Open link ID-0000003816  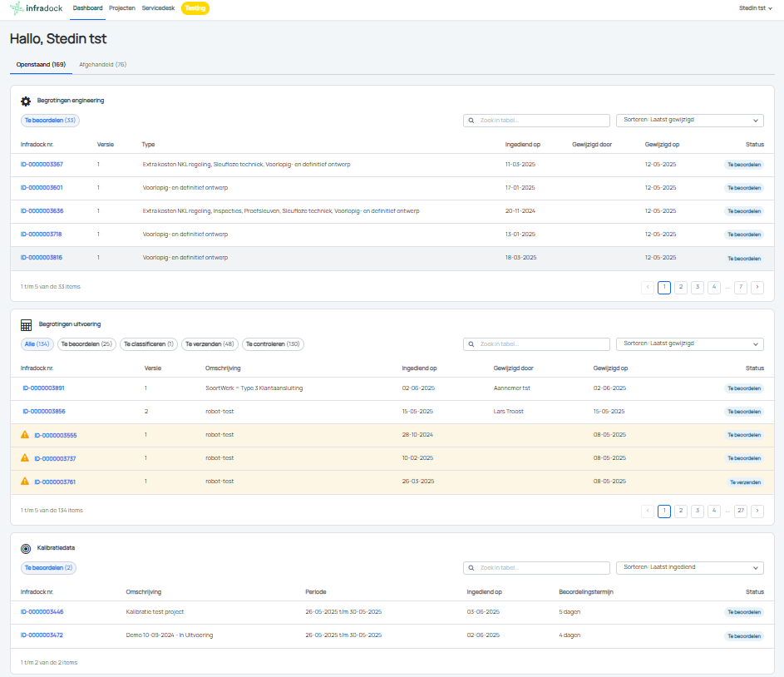pyautogui.click(x=42, y=258)
